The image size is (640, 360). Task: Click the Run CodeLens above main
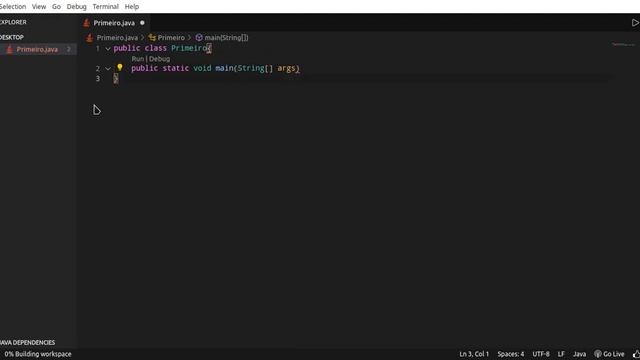[138, 59]
